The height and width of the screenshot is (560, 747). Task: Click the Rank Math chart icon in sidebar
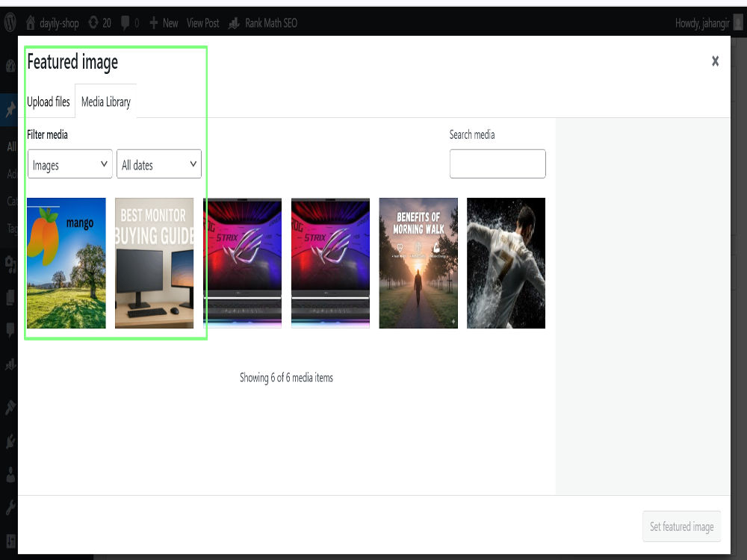coord(10,365)
